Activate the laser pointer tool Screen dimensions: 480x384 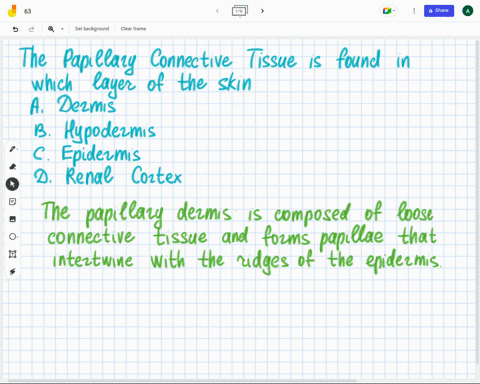click(x=12, y=272)
